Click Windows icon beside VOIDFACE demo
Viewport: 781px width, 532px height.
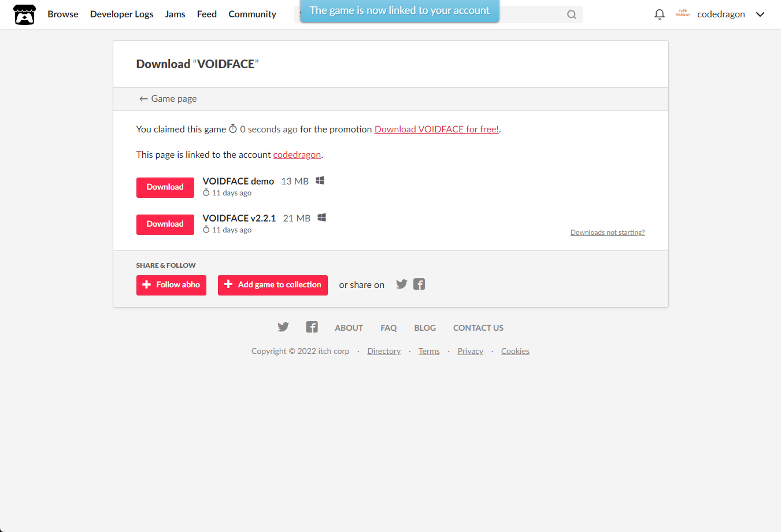click(x=320, y=181)
